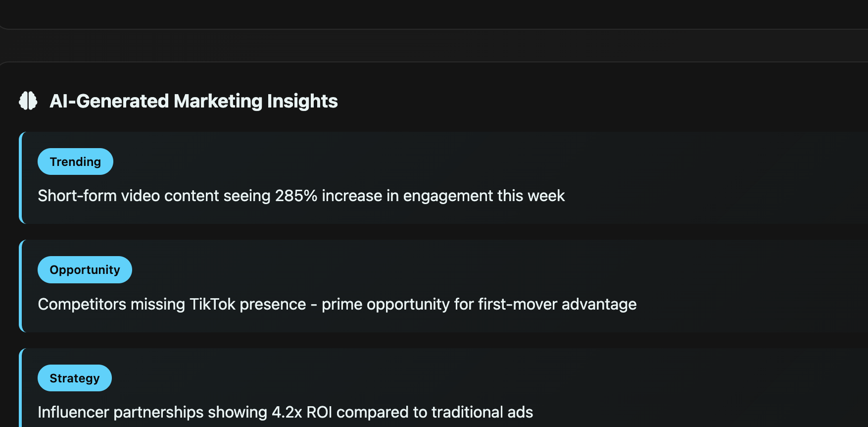The width and height of the screenshot is (868, 427).
Task: Select the Trending badge
Action: click(75, 161)
